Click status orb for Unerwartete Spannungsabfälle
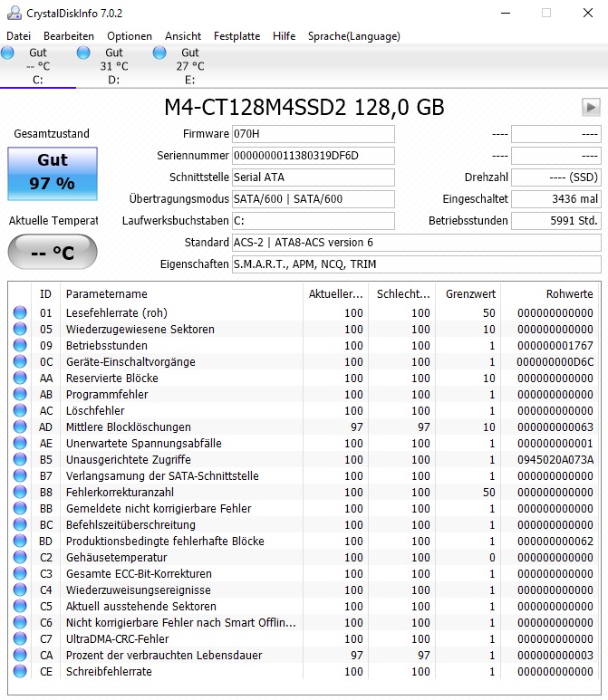This screenshot has height=700, width=608. (x=20, y=443)
